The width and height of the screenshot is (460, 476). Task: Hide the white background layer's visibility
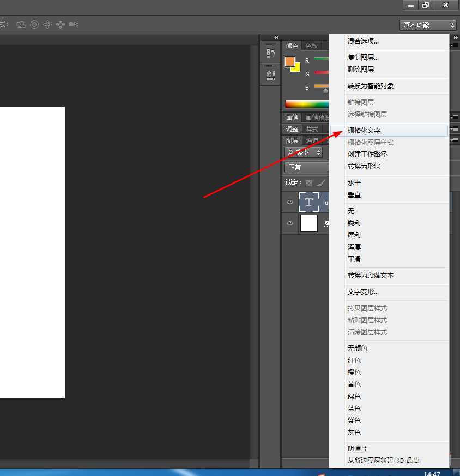290,224
